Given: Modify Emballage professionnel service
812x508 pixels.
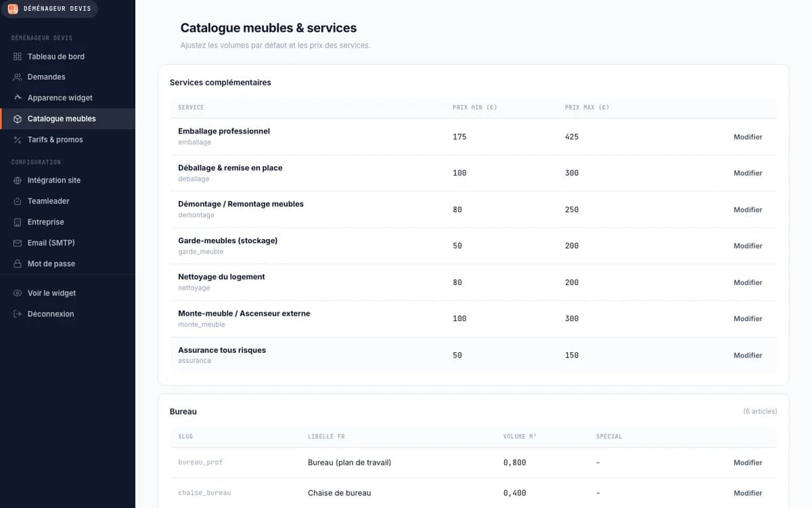Looking at the screenshot, I should coord(748,137).
